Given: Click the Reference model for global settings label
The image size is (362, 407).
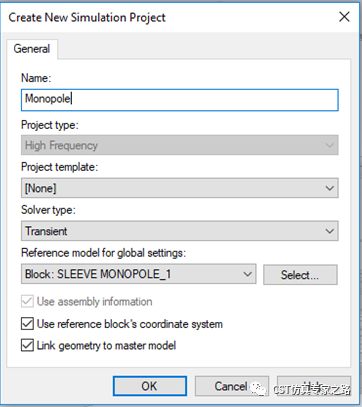Looking at the screenshot, I should coord(103,253).
